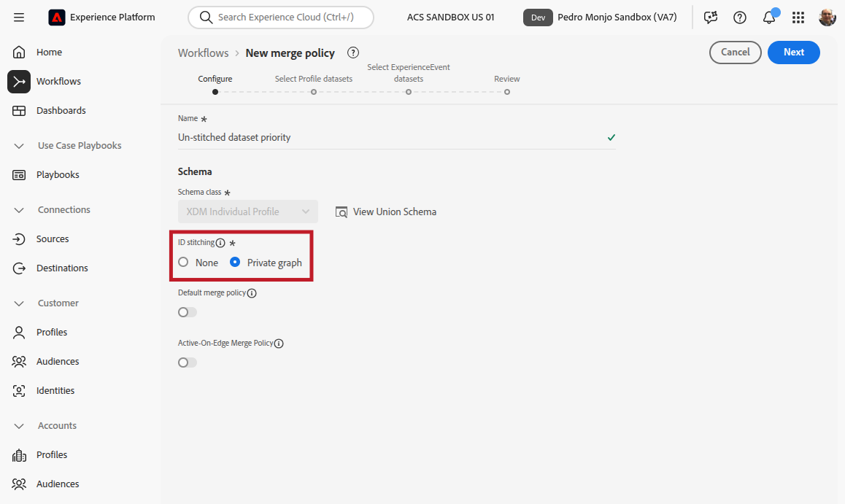
Task: Collapse the Use Case Playbooks section
Action: coord(20,146)
